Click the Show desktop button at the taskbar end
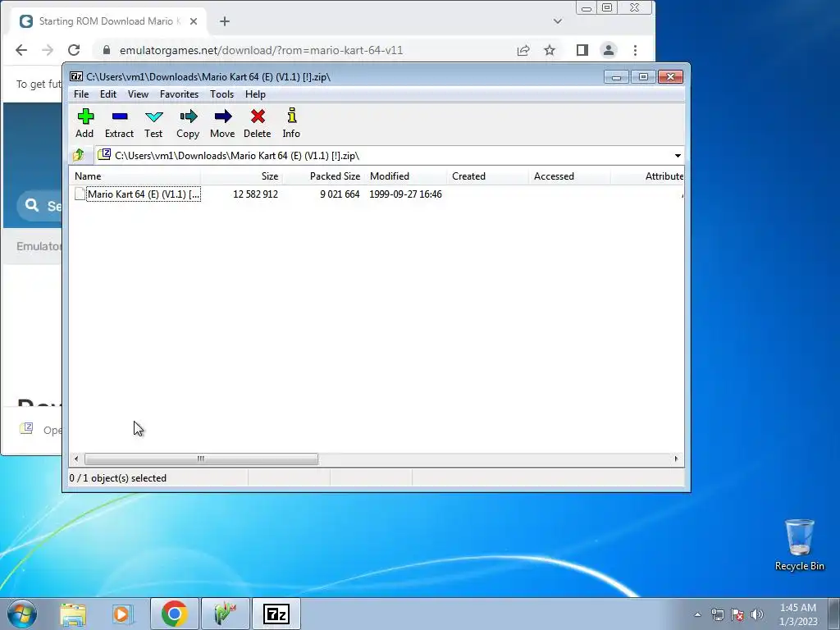 coord(834,614)
